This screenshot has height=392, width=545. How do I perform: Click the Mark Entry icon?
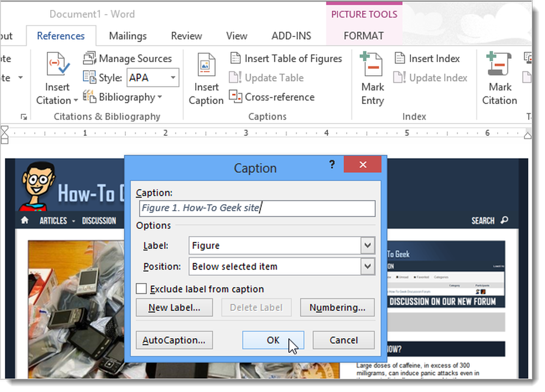(371, 64)
